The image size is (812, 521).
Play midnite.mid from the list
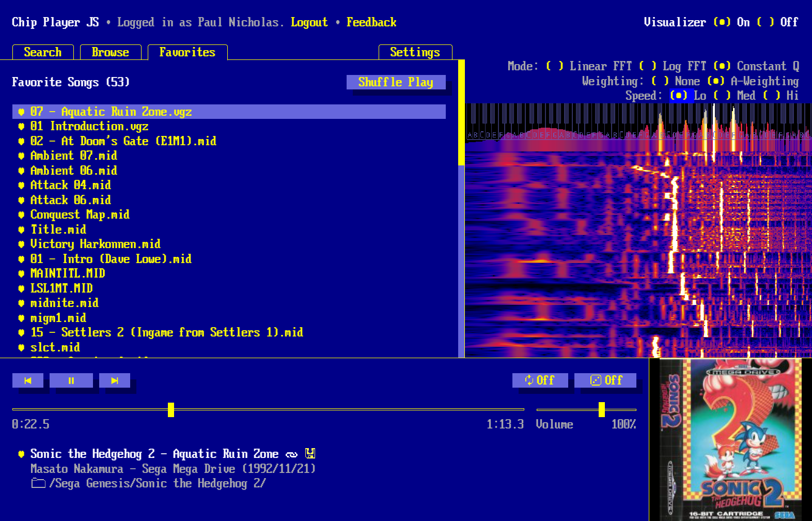pos(65,303)
